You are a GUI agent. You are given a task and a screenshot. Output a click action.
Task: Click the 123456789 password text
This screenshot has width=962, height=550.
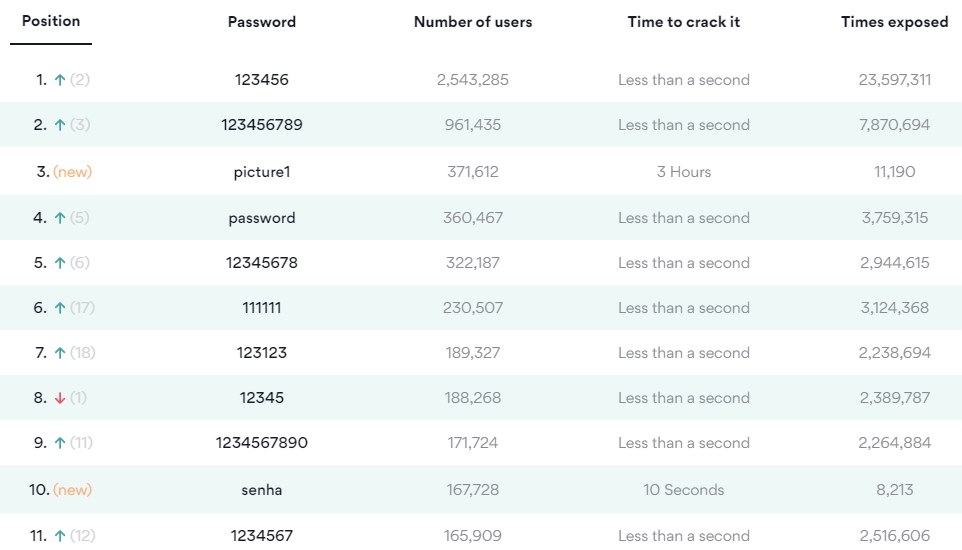click(262, 125)
